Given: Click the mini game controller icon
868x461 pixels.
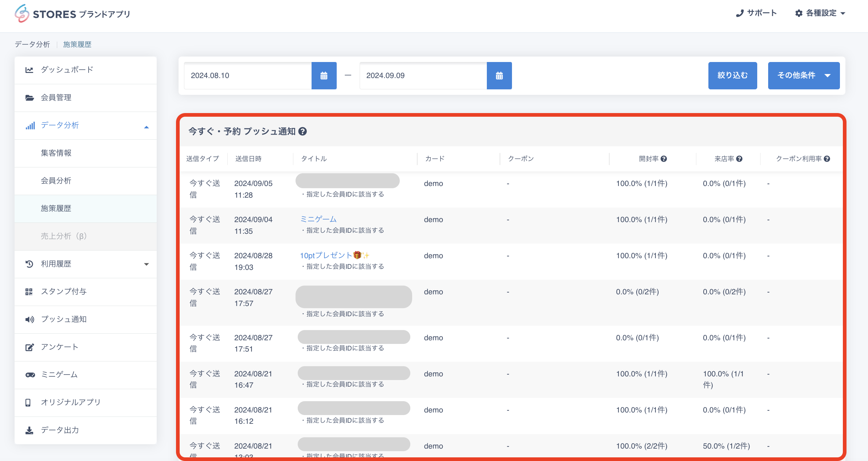Looking at the screenshot, I should (30, 375).
